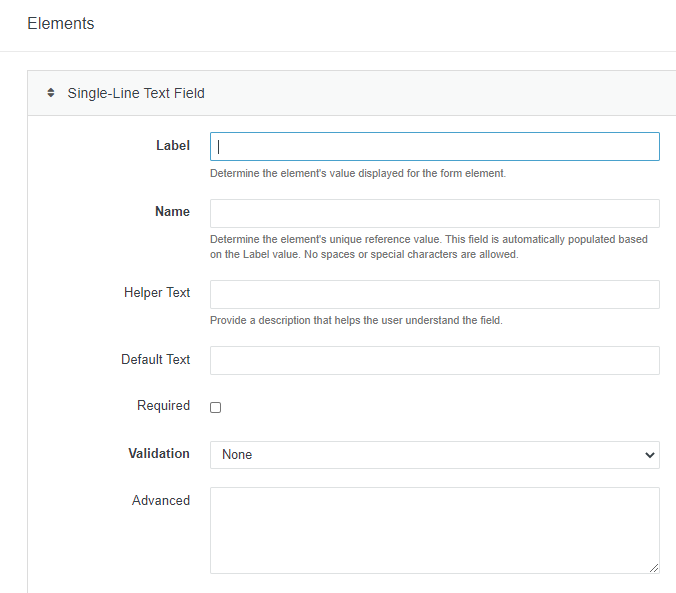676x593 pixels.
Task: Click the "Helper Text" field caption
Action: pos(157,293)
